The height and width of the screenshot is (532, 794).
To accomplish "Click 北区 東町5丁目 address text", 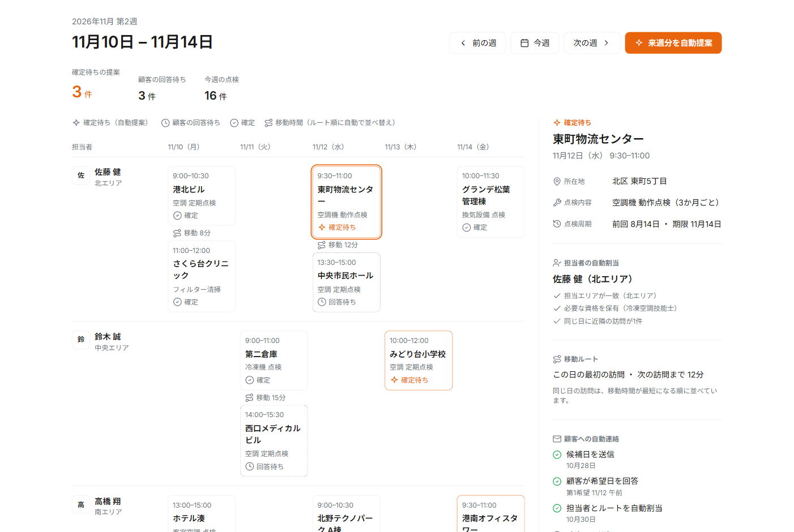I will click(639, 182).
